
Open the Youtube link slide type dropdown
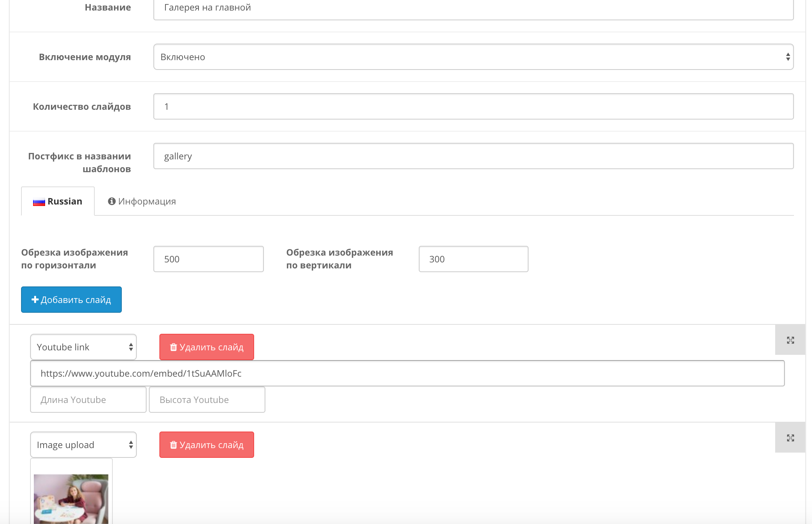click(x=83, y=347)
